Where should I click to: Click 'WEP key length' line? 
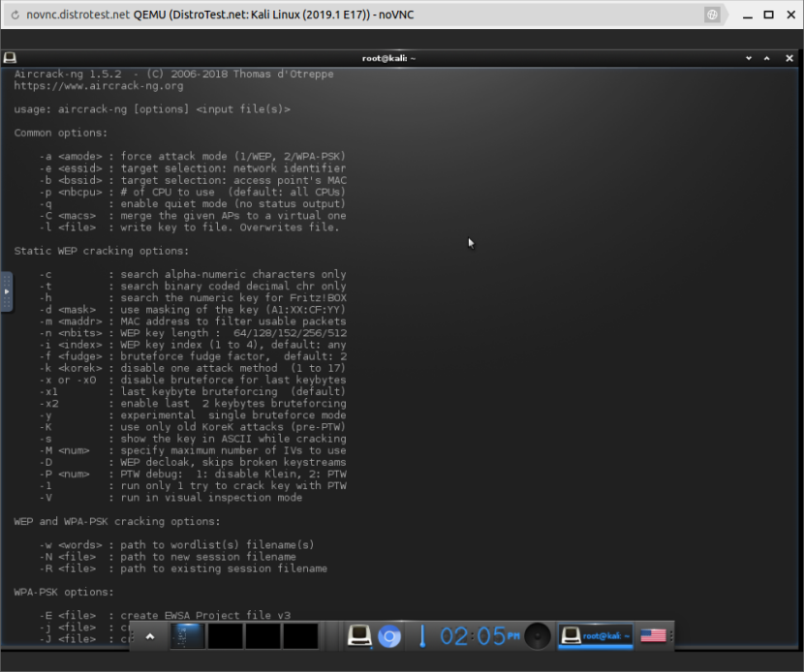coord(193,333)
